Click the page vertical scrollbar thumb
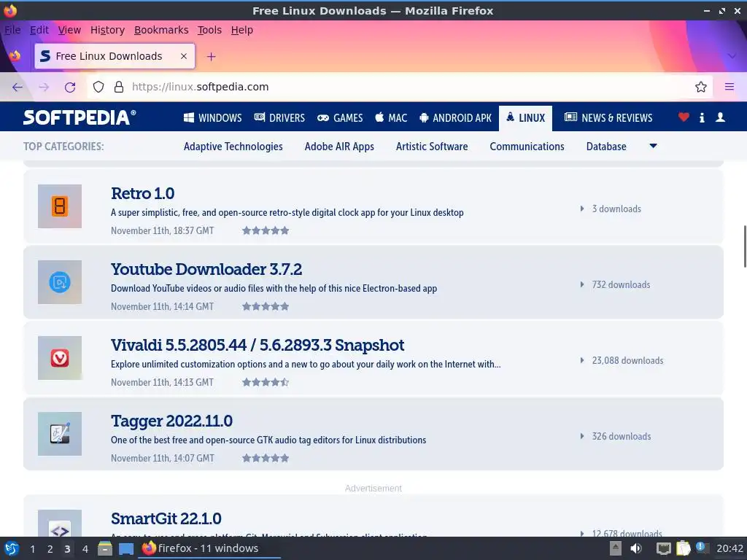The height and width of the screenshot is (560, 747). [x=744, y=246]
